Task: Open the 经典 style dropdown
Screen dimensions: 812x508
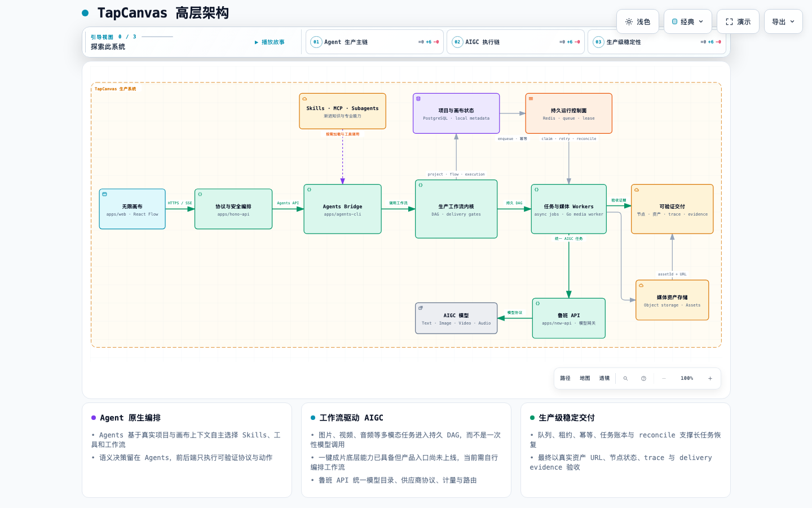Action: pos(688,21)
